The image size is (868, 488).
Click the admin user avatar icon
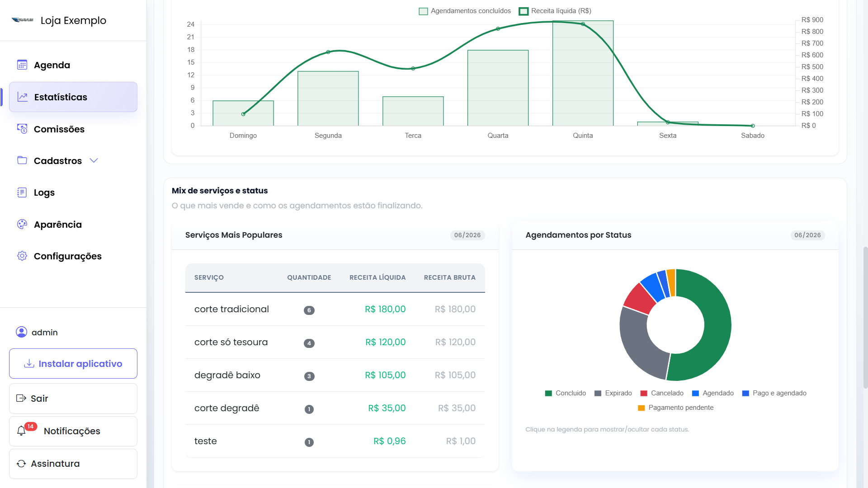21,332
